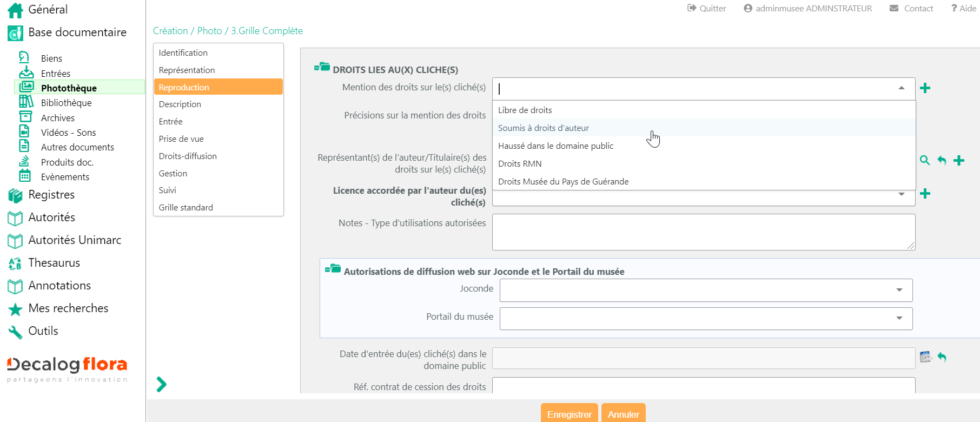
Task: Select 'Soumis à droits d'auteur' option
Action: tap(543, 128)
